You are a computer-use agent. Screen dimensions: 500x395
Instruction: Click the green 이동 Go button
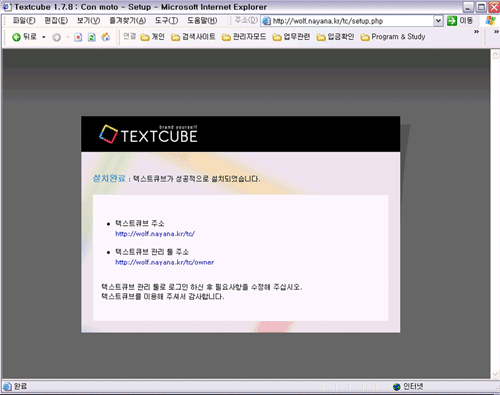click(x=460, y=21)
